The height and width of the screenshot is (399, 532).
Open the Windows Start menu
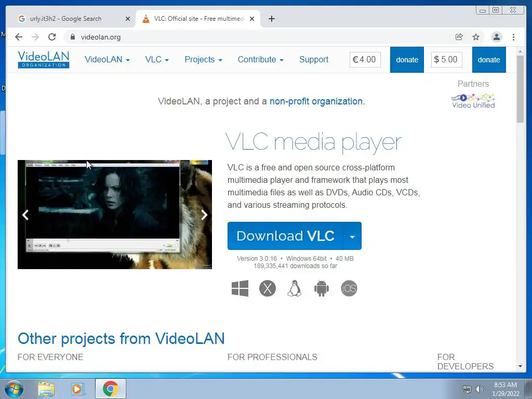point(14,389)
